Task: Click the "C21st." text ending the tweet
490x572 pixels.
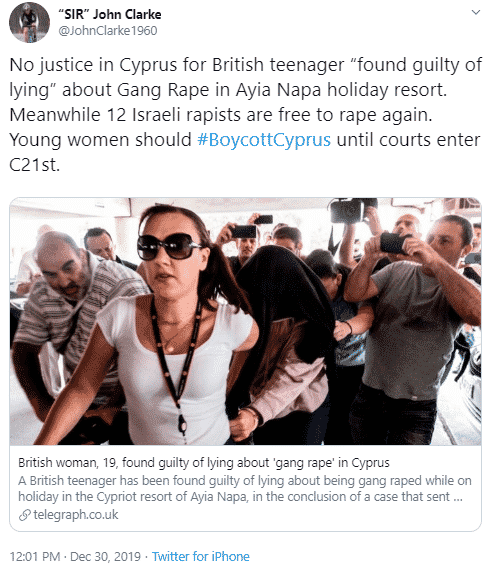Action: click(34, 165)
